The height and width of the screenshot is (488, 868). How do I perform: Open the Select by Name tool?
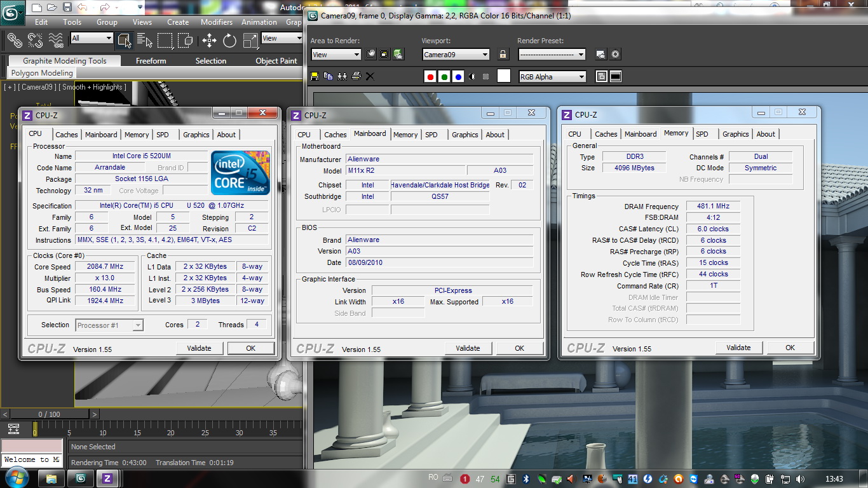click(x=145, y=41)
